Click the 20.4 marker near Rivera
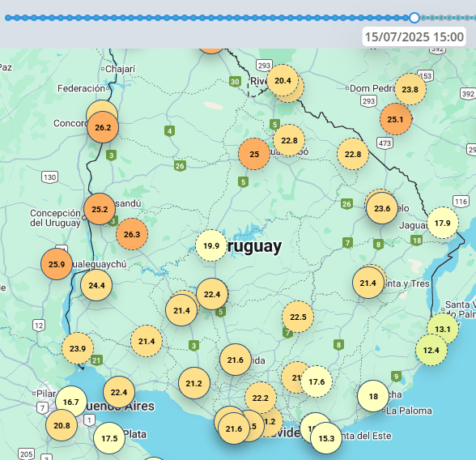This screenshot has height=460, width=476. pyautogui.click(x=283, y=80)
